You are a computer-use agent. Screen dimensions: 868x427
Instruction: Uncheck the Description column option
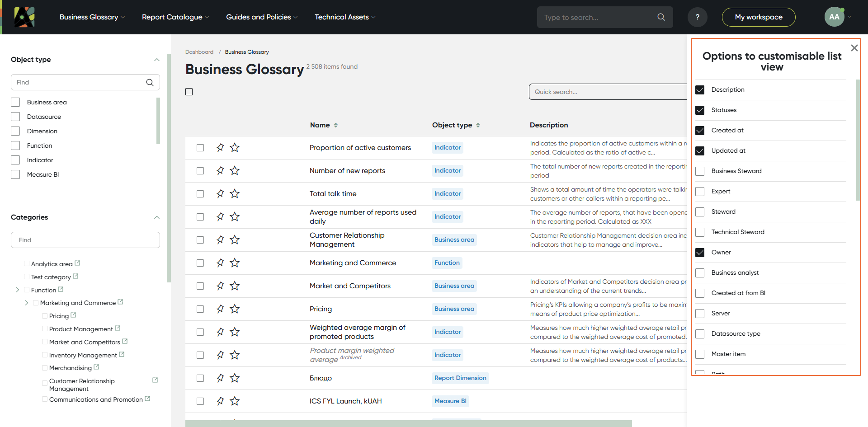pyautogui.click(x=700, y=90)
